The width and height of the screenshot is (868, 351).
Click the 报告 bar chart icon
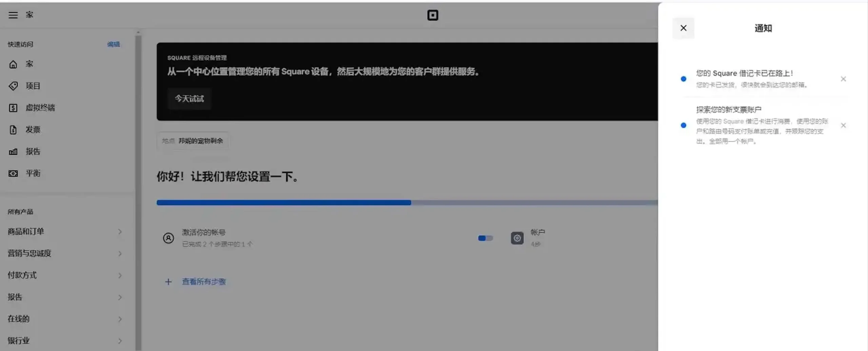tap(13, 152)
